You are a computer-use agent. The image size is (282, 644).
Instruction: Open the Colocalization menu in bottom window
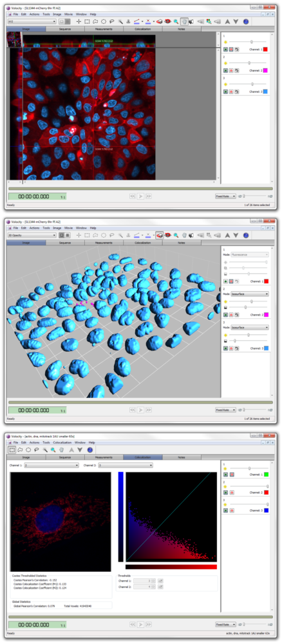62,442
